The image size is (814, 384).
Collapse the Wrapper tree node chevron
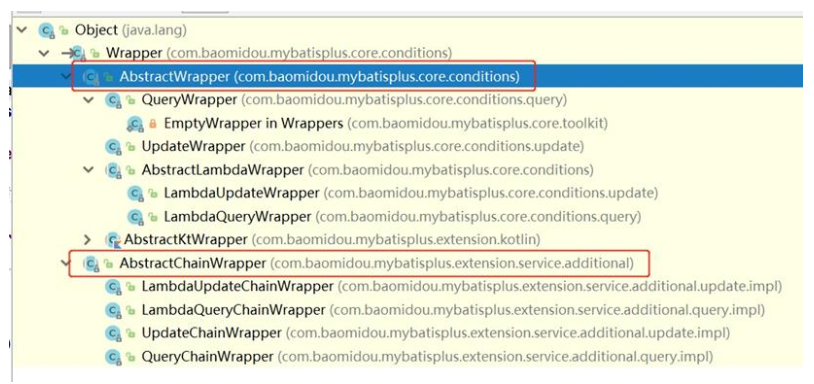(x=45, y=53)
